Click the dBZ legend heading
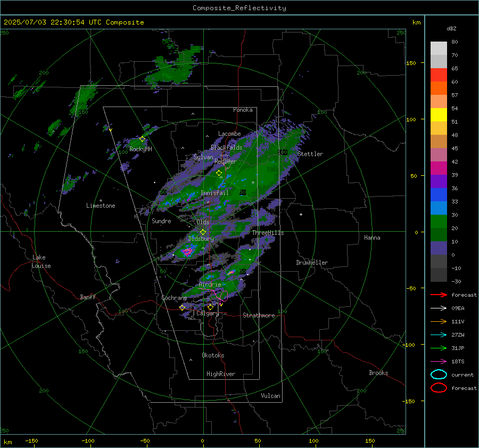 click(x=451, y=28)
